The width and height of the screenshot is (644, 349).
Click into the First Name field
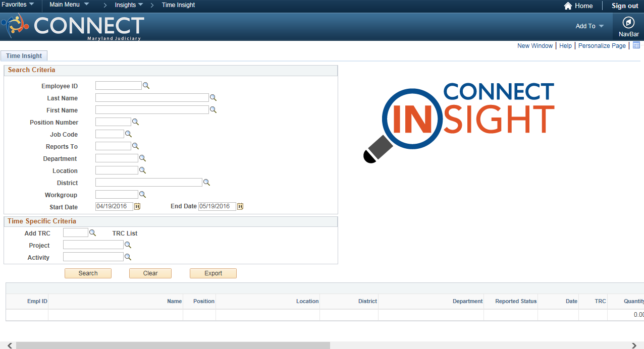coord(152,110)
